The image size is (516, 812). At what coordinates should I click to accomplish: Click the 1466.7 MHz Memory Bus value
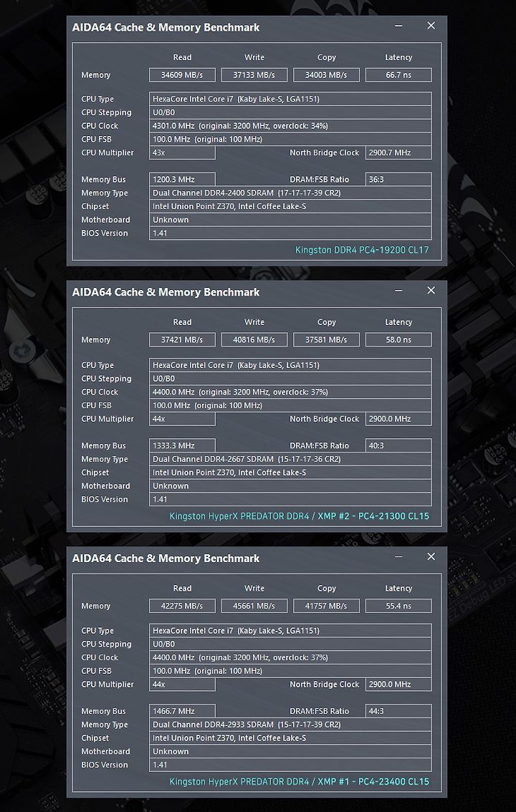pyautogui.click(x=182, y=711)
